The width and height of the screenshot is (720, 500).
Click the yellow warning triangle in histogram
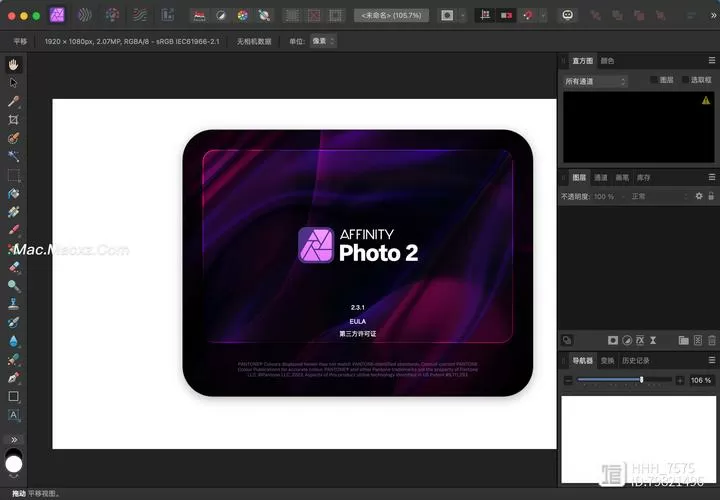(x=706, y=100)
